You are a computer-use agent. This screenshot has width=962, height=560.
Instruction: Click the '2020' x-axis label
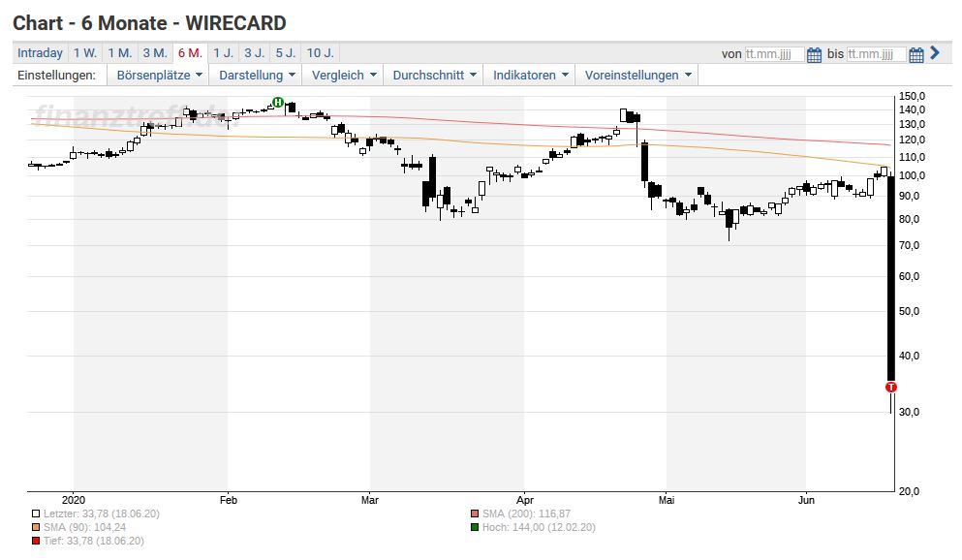[x=74, y=500]
